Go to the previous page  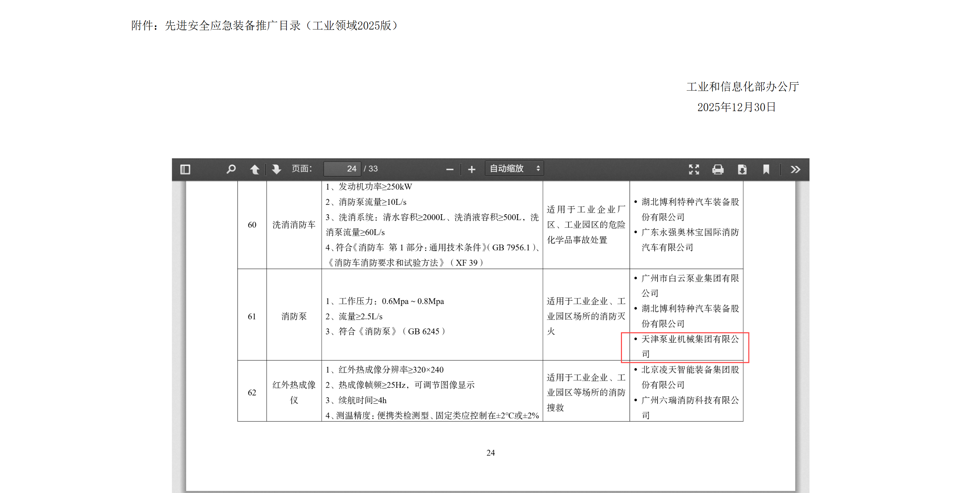[255, 170]
